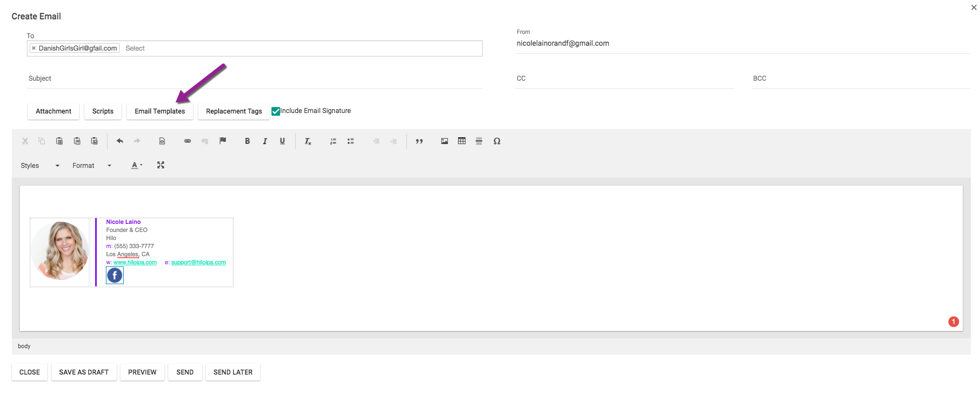Click the Unlink icon
This screenshot has height=402, width=980.
tap(205, 141)
